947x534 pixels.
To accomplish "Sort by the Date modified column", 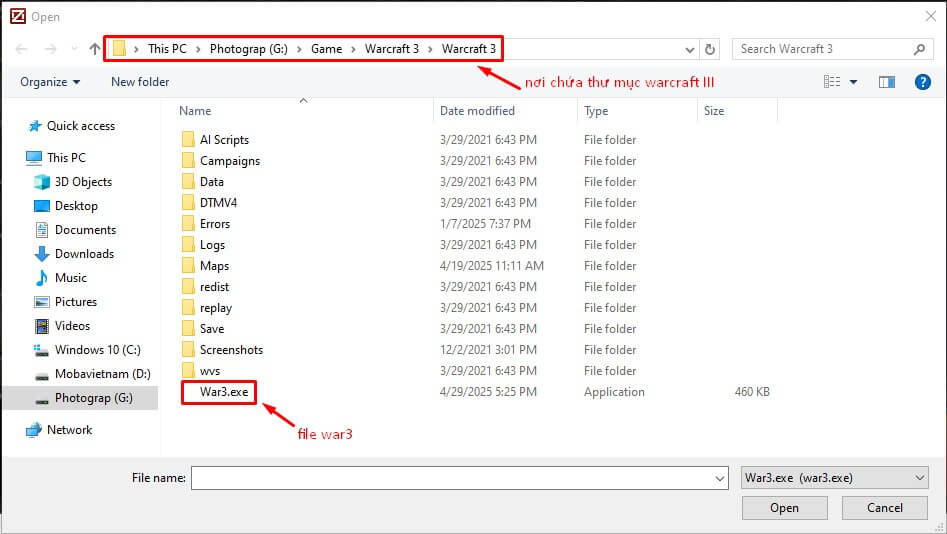I will point(477,111).
